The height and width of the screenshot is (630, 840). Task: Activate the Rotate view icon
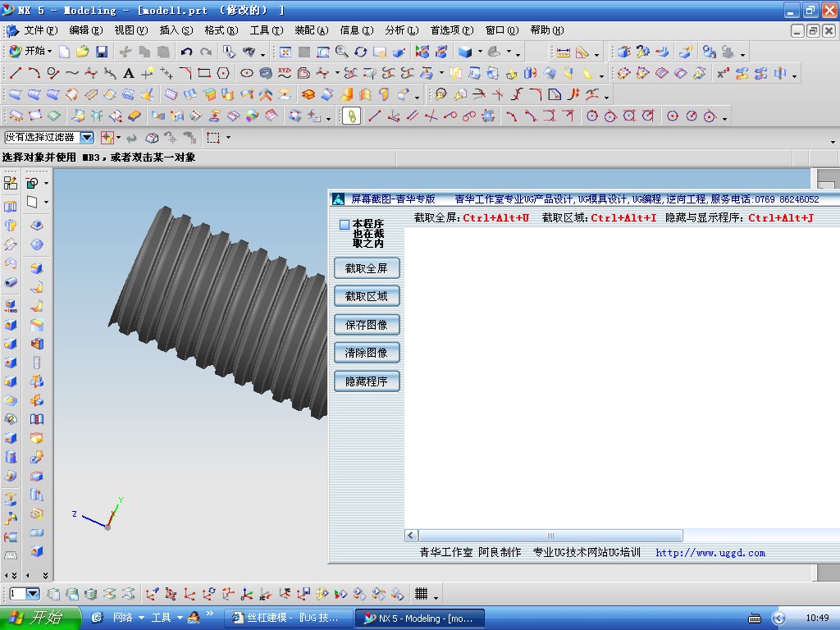tap(361, 52)
